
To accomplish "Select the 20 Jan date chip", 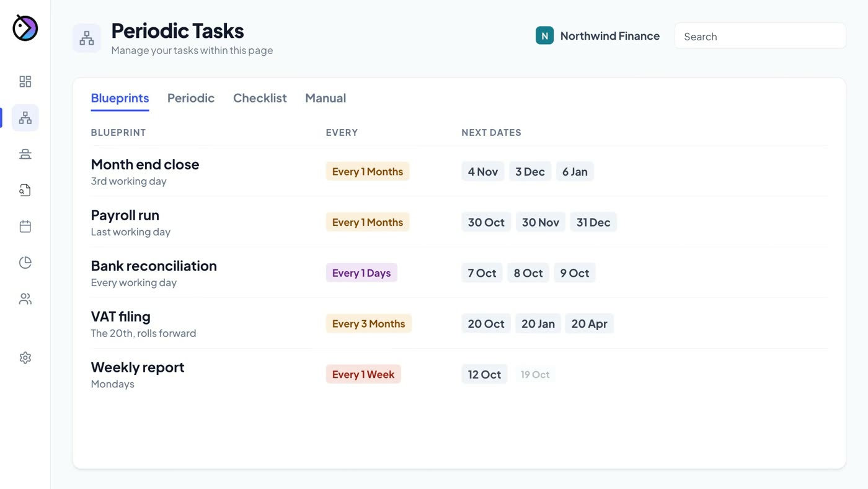I will 538,324.
